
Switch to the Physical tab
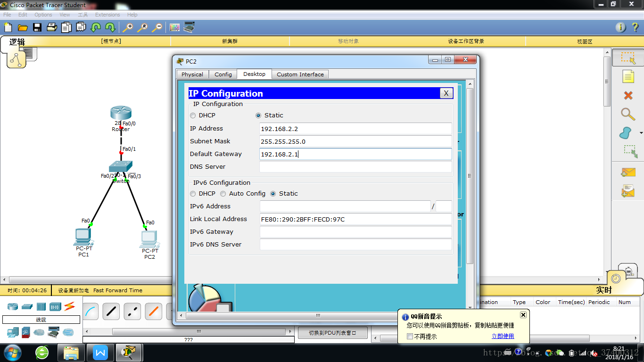click(x=192, y=74)
